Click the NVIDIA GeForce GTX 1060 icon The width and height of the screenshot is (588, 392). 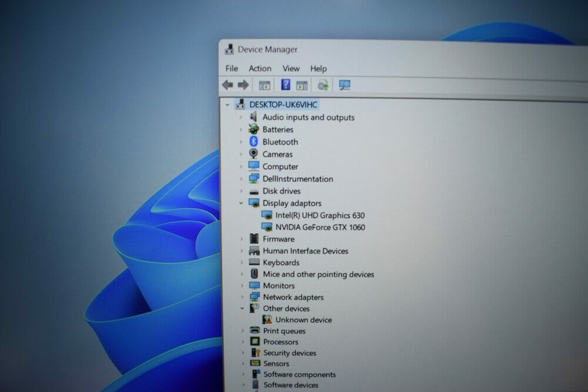[x=266, y=227]
